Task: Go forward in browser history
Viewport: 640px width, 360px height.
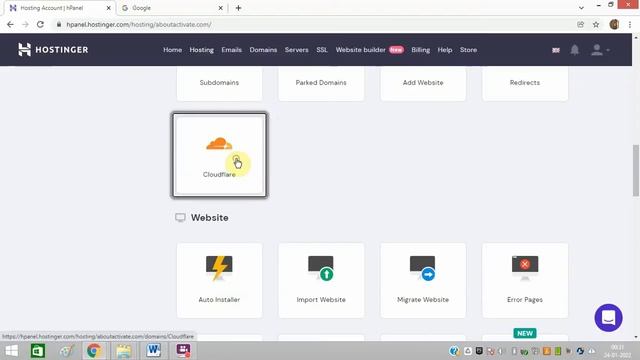Action: tap(25, 24)
